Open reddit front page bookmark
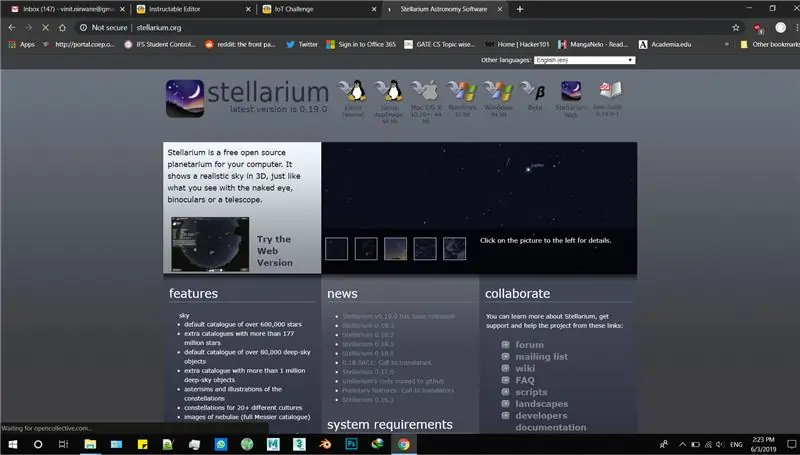 point(240,44)
